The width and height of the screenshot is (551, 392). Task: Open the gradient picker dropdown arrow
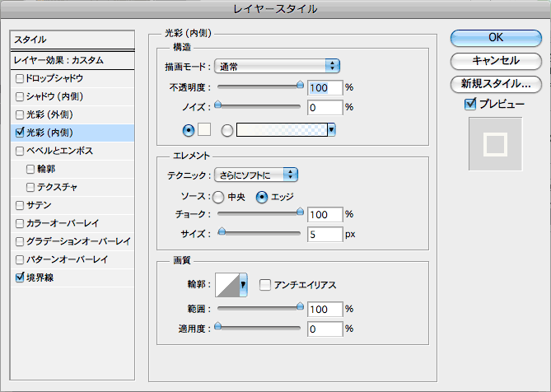coord(331,130)
